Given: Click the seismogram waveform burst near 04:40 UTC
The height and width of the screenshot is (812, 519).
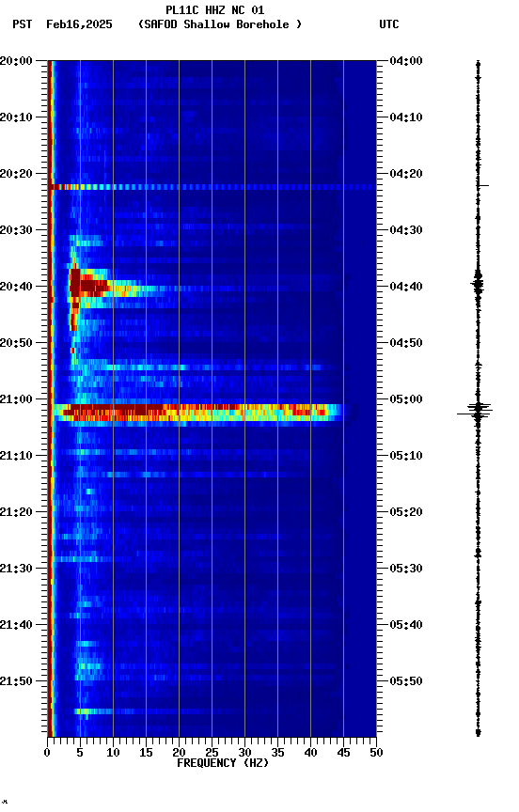Looking at the screenshot, I should [478, 284].
